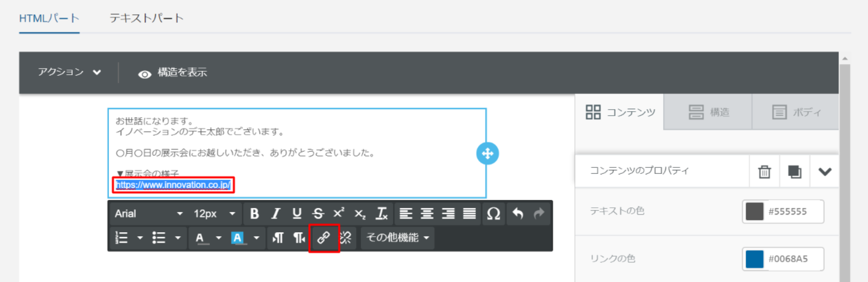Open the その他機能 button
The height and width of the screenshot is (282, 868).
tap(397, 238)
